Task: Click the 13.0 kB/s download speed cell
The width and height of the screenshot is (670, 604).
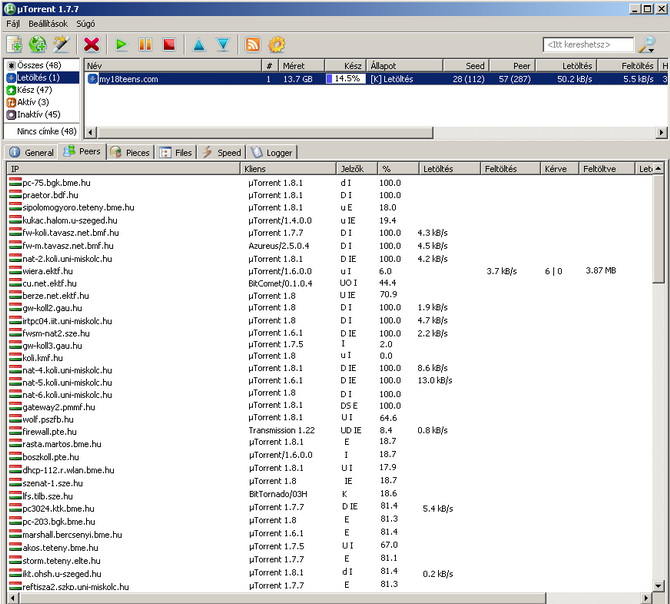Action: click(x=435, y=380)
